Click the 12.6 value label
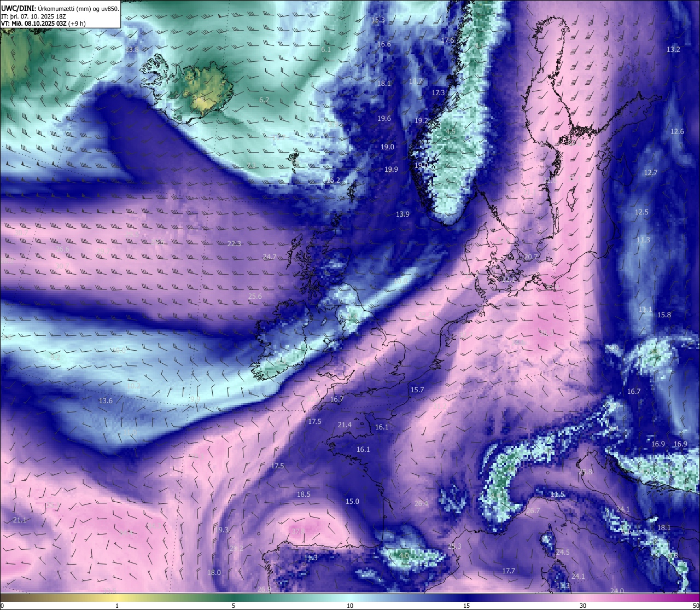 click(x=677, y=132)
